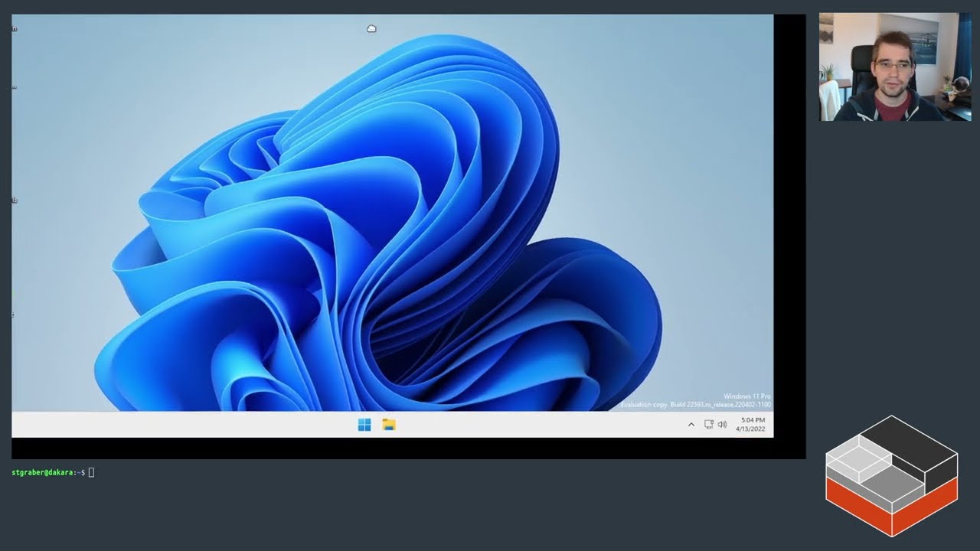
Task: Select the topmost cut-off desktop icon
Action: tap(14, 29)
